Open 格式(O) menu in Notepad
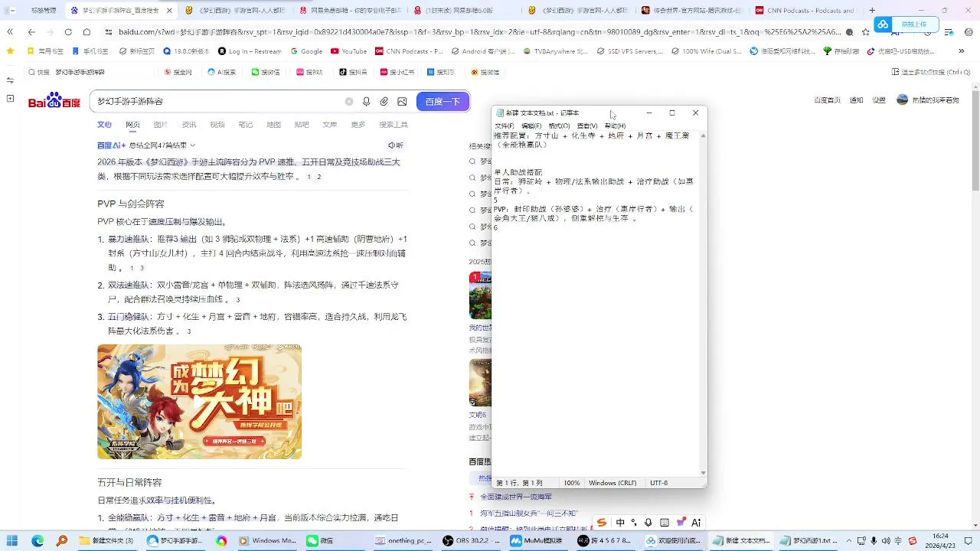 pos(559,126)
